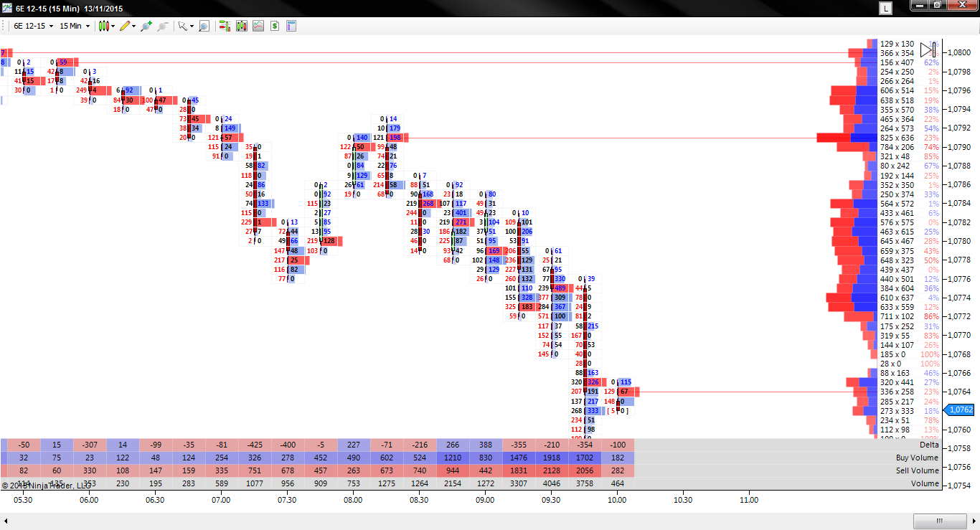The width and height of the screenshot is (980, 530).
Task: Click the candlestick chart style icon
Action: coord(104,26)
